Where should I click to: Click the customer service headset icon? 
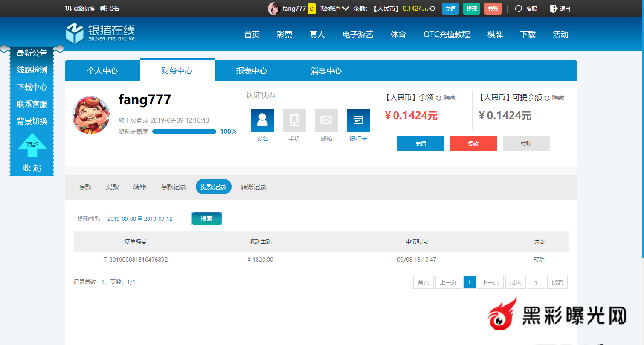519,9
